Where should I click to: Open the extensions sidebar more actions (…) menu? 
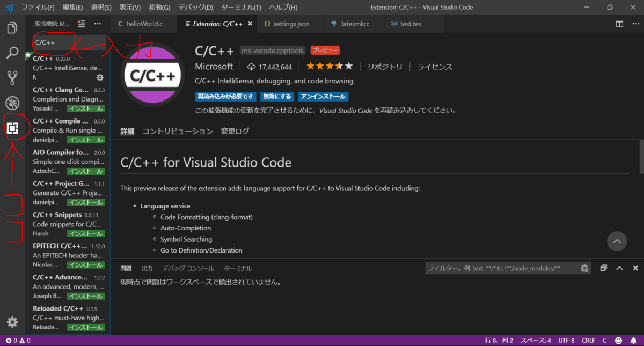(97, 24)
